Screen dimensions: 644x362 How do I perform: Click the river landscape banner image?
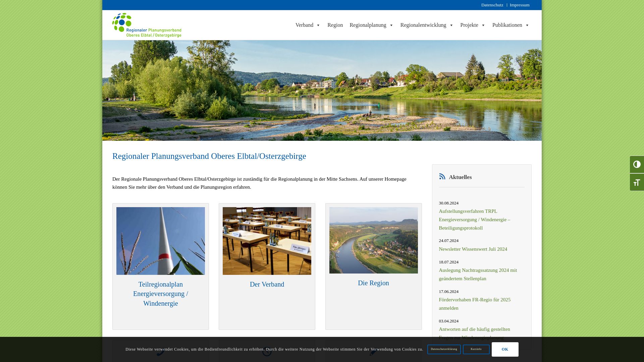[322, 90]
